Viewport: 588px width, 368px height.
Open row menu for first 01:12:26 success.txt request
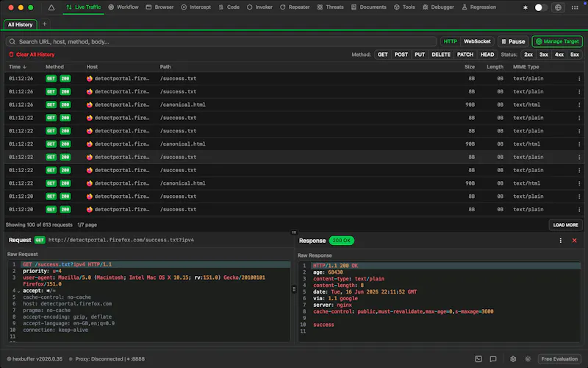(x=579, y=79)
